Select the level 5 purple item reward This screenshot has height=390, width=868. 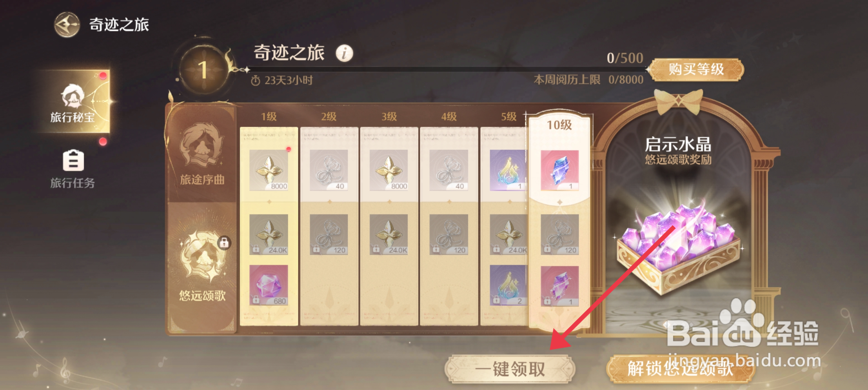pos(508,170)
